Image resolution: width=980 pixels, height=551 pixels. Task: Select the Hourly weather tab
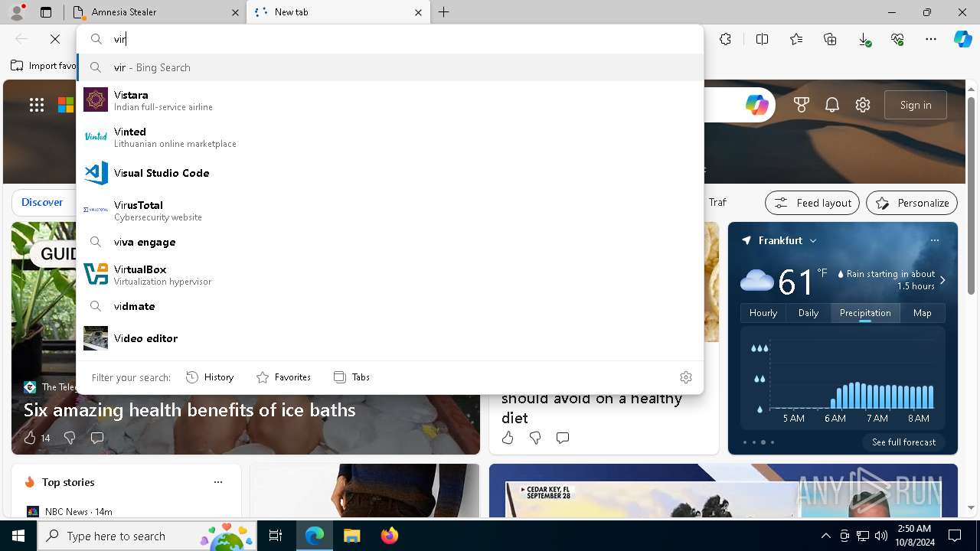763,313
